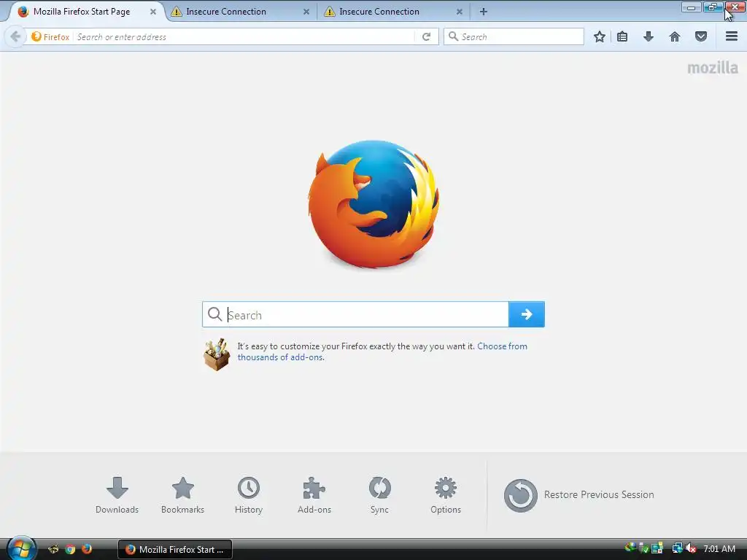The height and width of the screenshot is (560, 747).
Task: Click the magnifier icon inside center search field
Action: click(215, 314)
